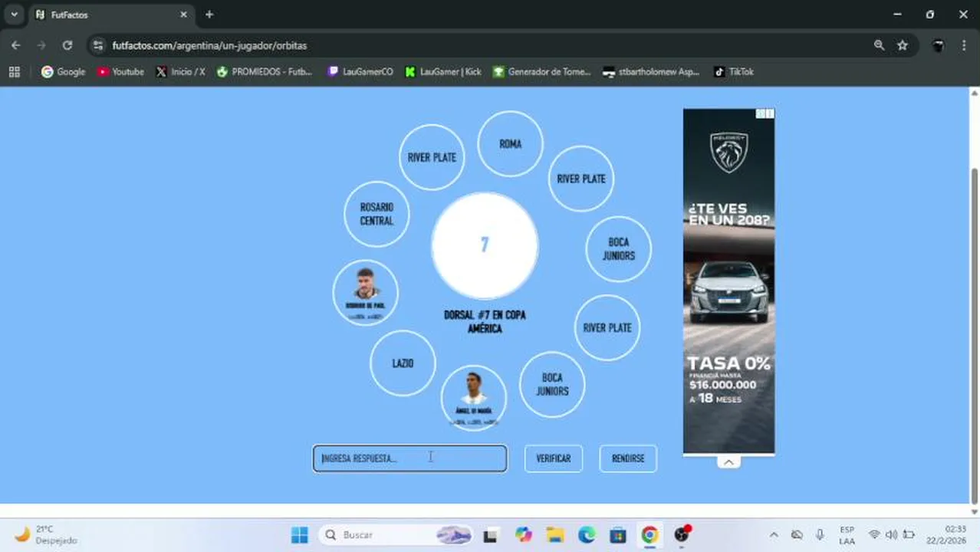
Task: Click the Rendirse button
Action: pos(628,458)
